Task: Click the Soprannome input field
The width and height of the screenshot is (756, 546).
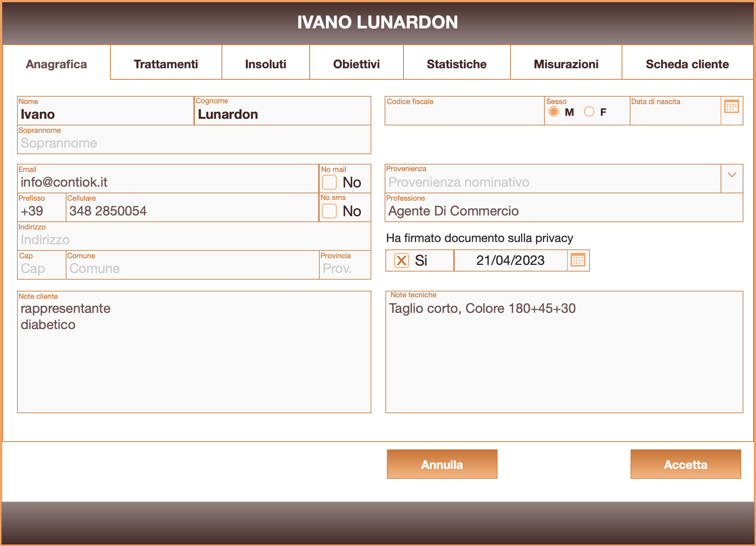Action: click(192, 143)
